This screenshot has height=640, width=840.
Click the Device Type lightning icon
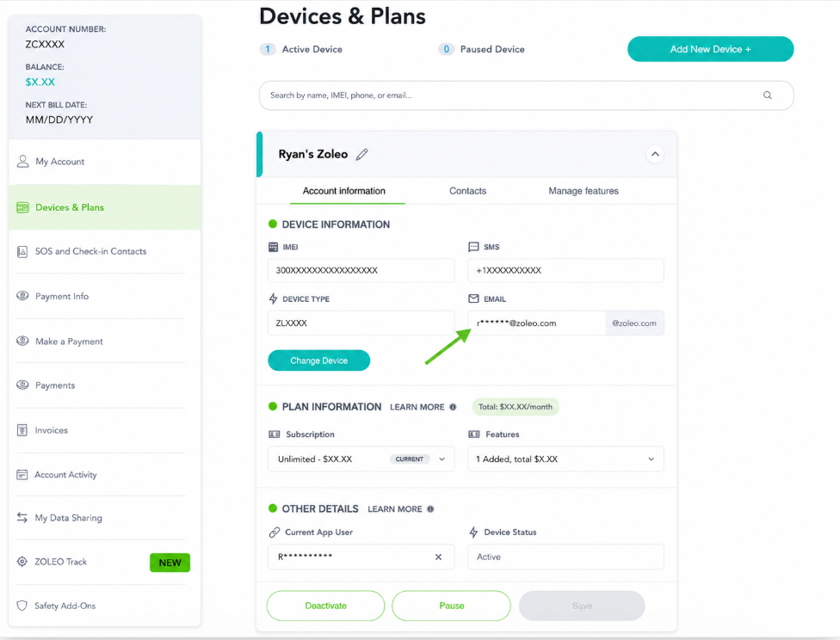coord(273,298)
